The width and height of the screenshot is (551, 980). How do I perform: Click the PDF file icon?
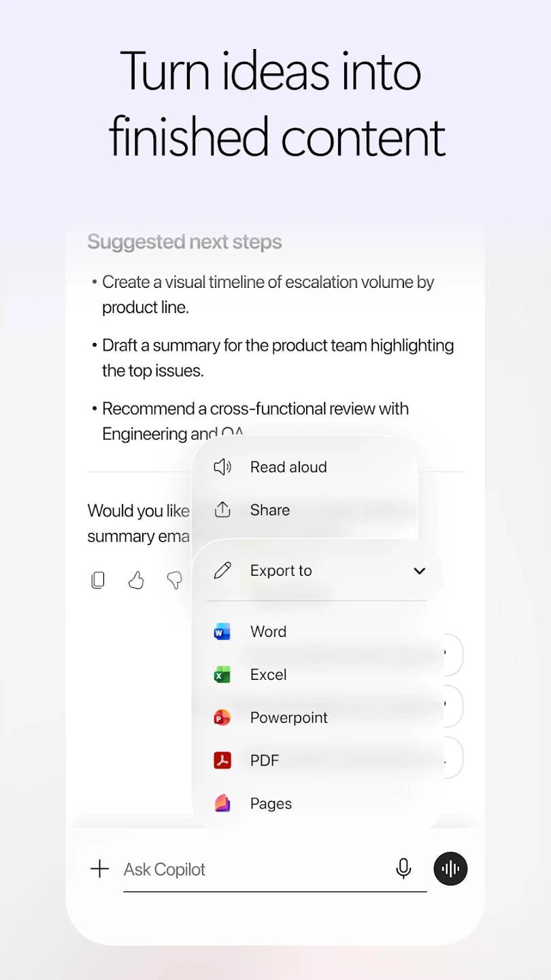(222, 760)
